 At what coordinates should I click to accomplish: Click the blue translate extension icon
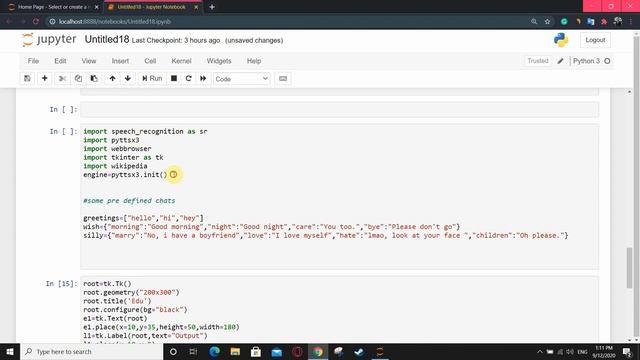click(x=591, y=22)
